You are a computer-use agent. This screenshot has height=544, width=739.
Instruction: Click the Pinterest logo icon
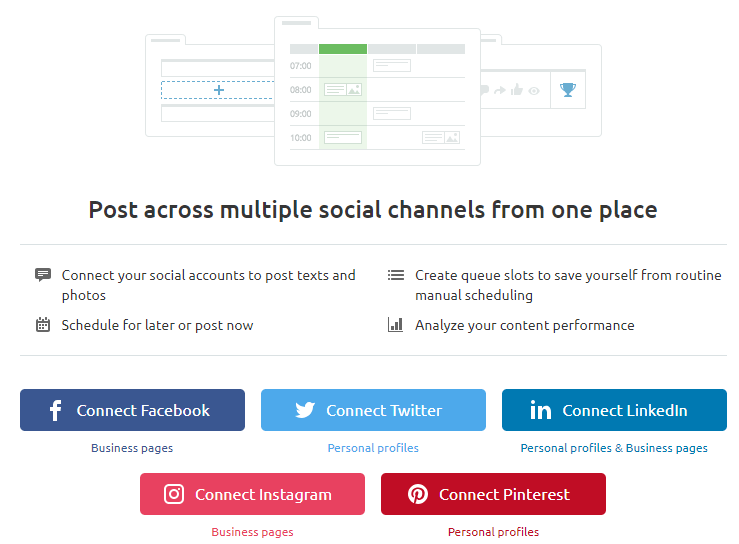418,494
